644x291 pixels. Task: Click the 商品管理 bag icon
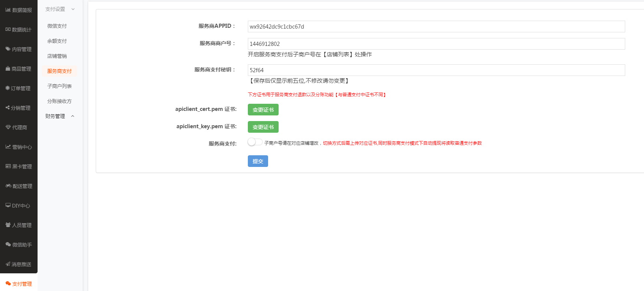pos(8,69)
